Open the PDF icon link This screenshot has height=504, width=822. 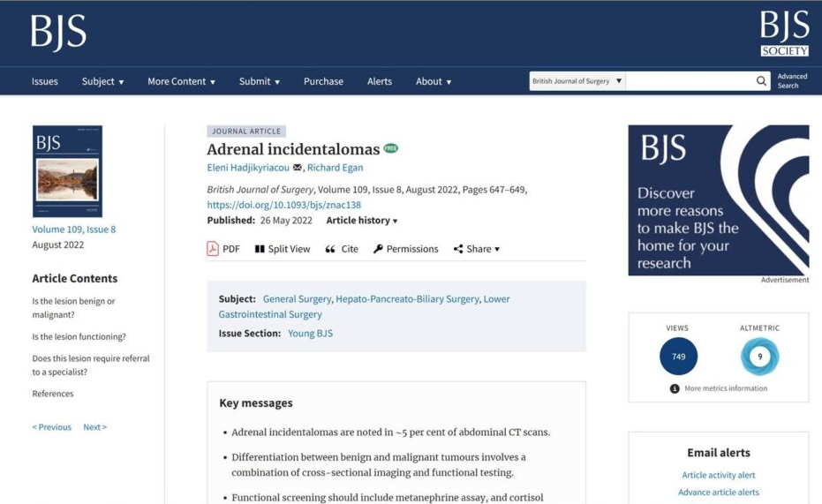(213, 249)
